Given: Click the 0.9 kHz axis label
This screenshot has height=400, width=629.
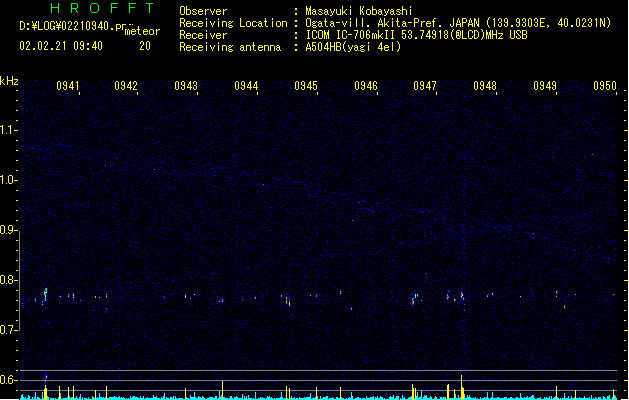Looking at the screenshot, I should [8, 230].
